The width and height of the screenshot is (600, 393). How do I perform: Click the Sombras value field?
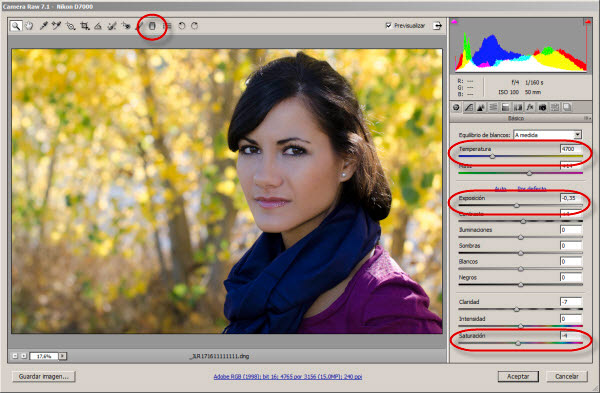(x=571, y=245)
